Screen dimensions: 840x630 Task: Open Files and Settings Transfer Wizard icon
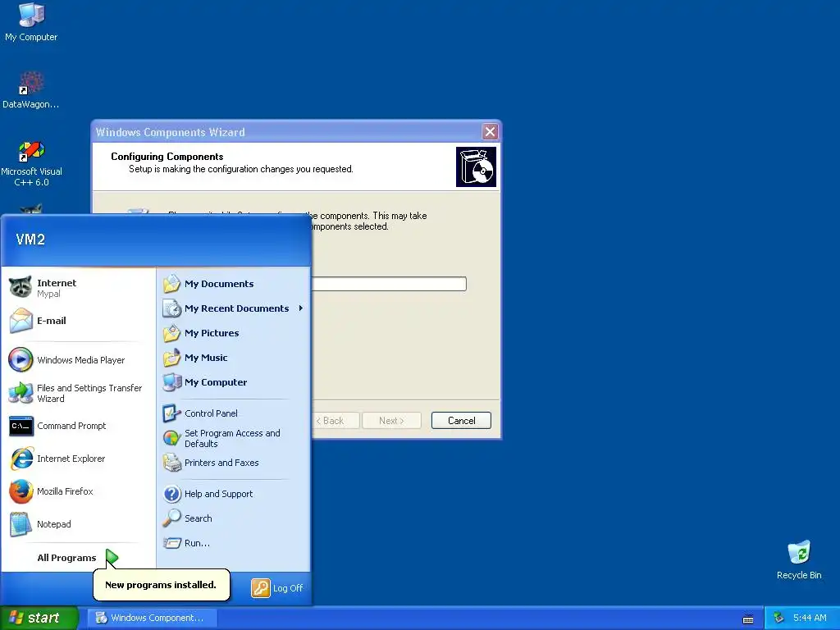pos(21,393)
